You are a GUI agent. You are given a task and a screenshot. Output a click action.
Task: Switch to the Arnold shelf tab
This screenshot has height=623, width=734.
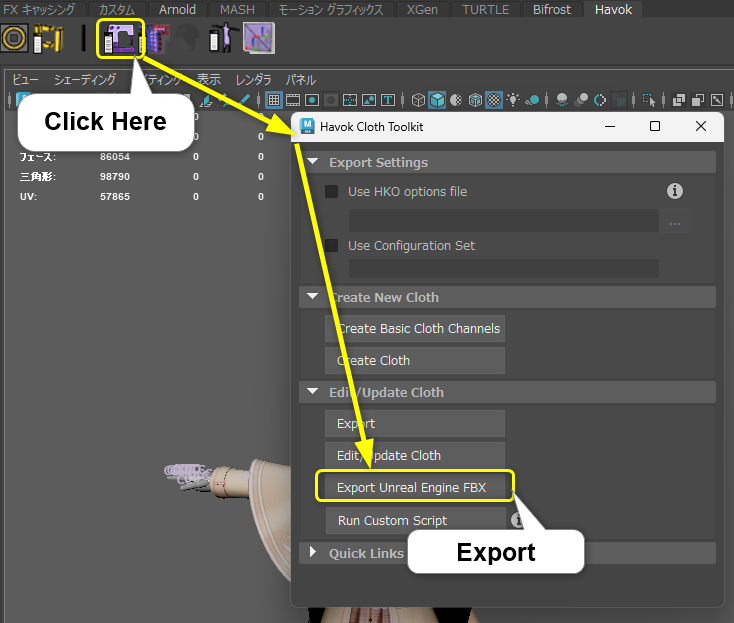point(177,9)
